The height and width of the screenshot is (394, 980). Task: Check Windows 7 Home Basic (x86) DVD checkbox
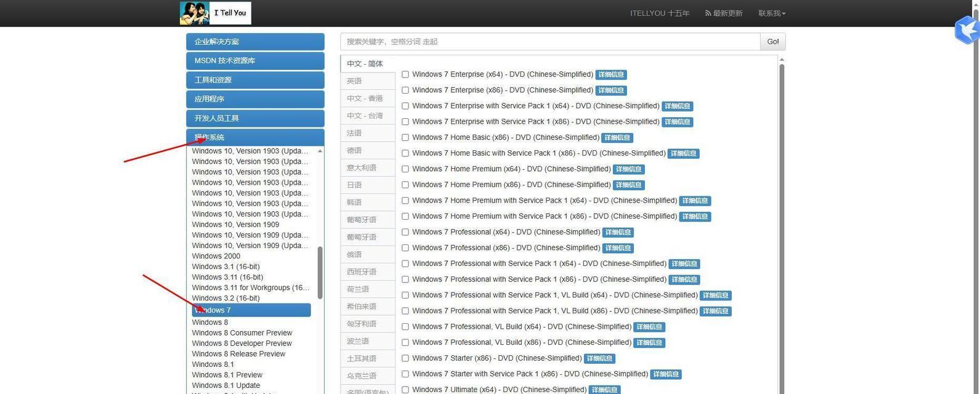(x=405, y=137)
